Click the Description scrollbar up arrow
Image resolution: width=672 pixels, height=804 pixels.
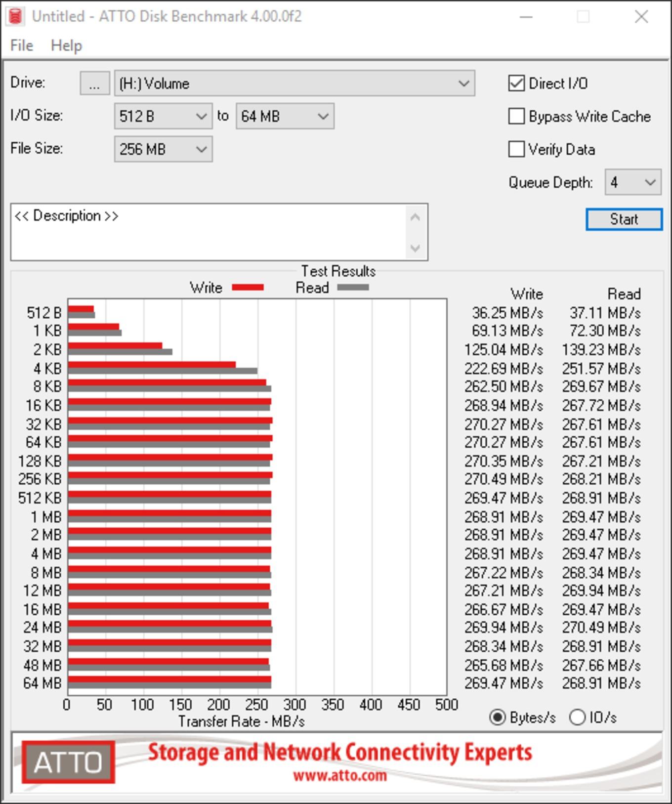(x=415, y=217)
